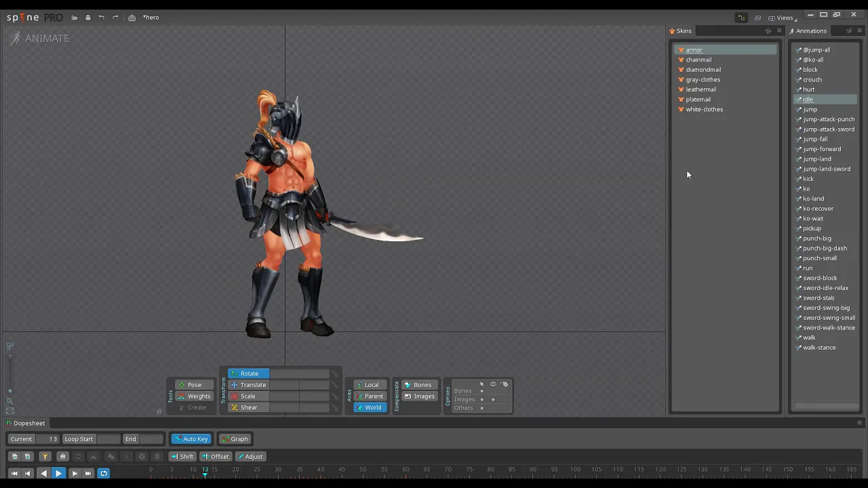Jump to the first frame
The image size is (868, 488).
pos(14,473)
